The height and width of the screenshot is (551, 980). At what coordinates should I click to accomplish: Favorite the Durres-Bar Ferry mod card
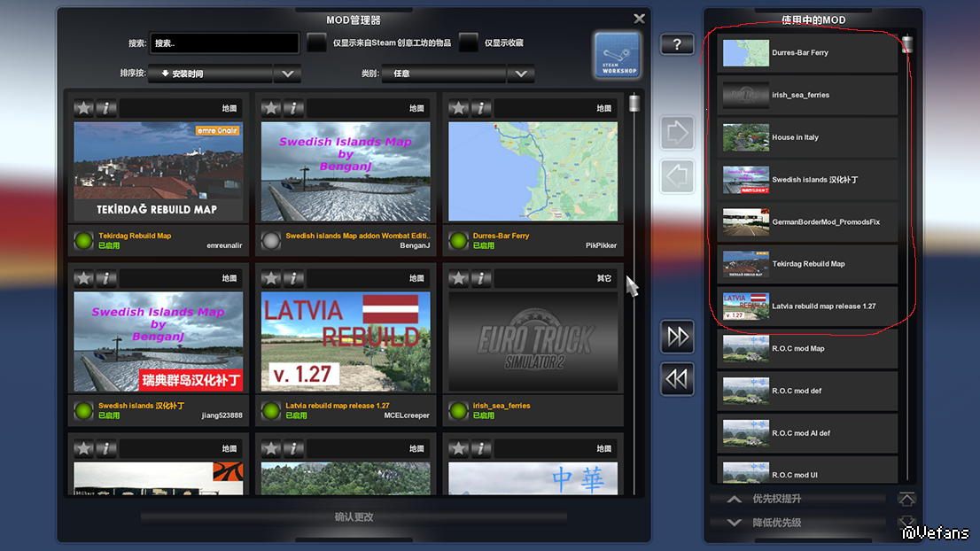[x=458, y=108]
